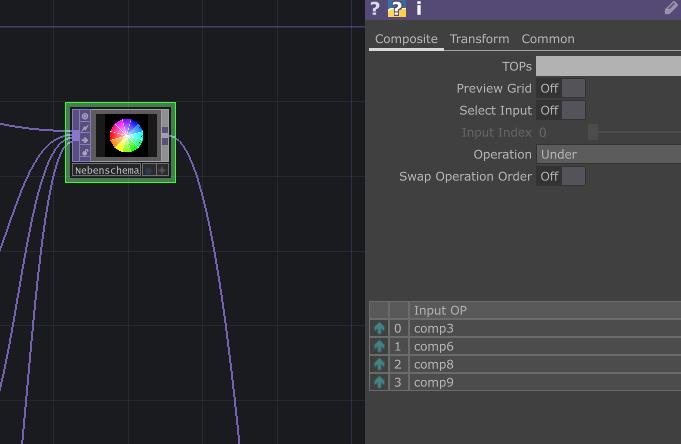681x444 pixels.
Task: Open Python help icon with yellow-blue logo
Action: point(397,9)
